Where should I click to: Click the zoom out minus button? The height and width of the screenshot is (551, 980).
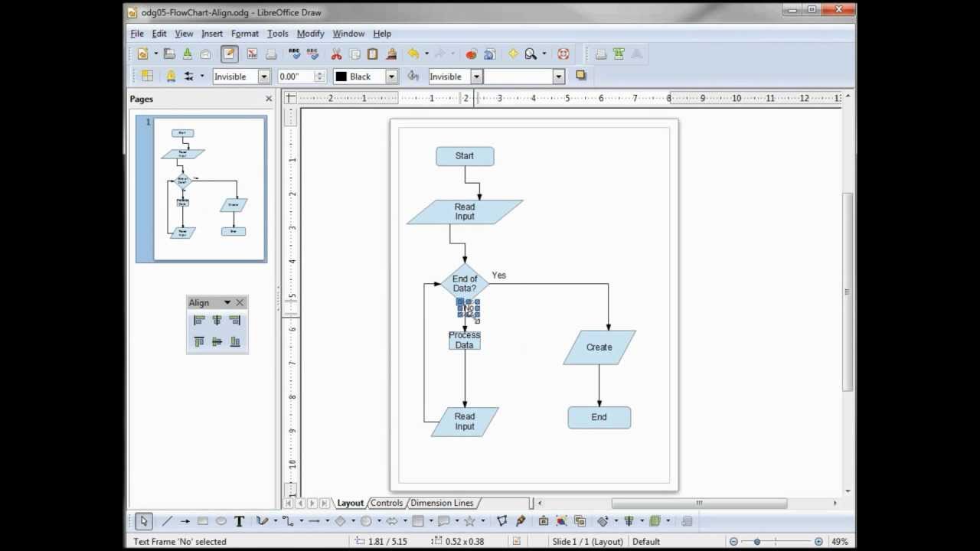pos(733,542)
